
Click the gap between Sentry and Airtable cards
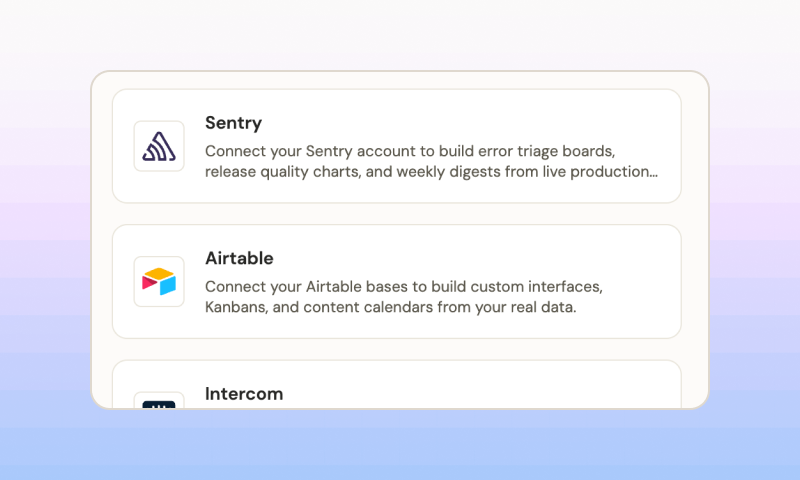pos(397,214)
